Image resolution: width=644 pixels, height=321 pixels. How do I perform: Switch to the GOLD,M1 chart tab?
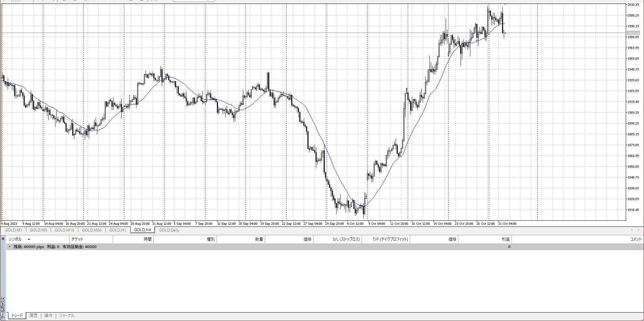(14, 230)
